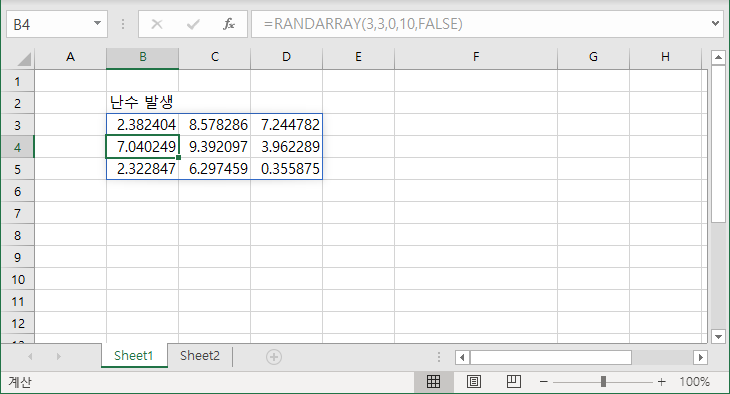
Task: Select column F header
Action: pyautogui.click(x=476, y=58)
